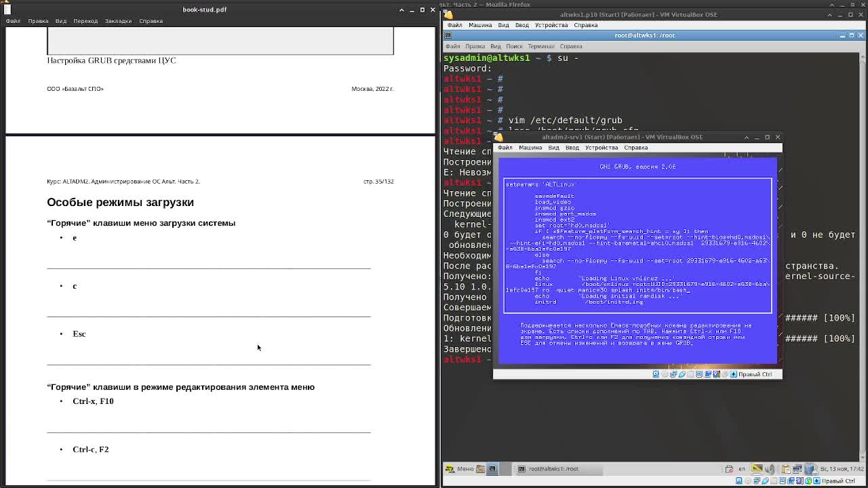The image size is (868, 488).
Task: Open the Закладки menu in the PDF viewer
Action: click(118, 21)
